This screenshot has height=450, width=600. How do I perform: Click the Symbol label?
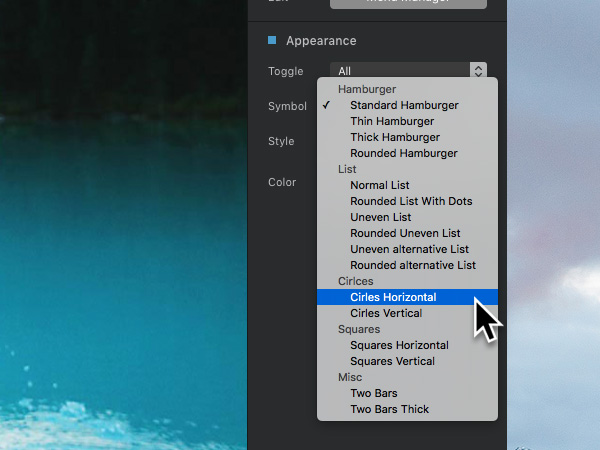click(287, 106)
